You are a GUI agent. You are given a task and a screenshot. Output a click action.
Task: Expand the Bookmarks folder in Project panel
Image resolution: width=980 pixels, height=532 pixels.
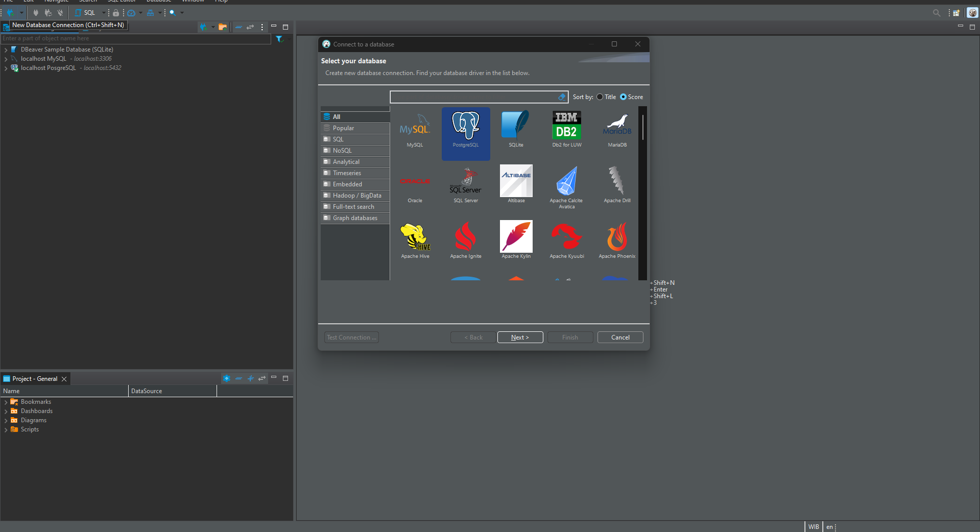click(6, 402)
